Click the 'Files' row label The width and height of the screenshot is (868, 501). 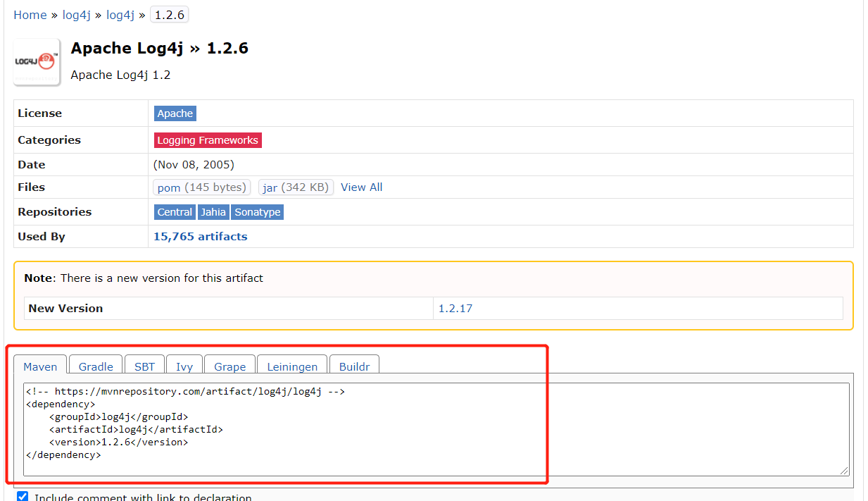tap(31, 187)
